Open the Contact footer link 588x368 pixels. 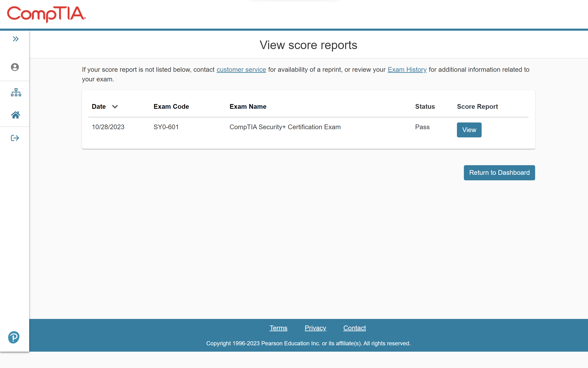354,328
